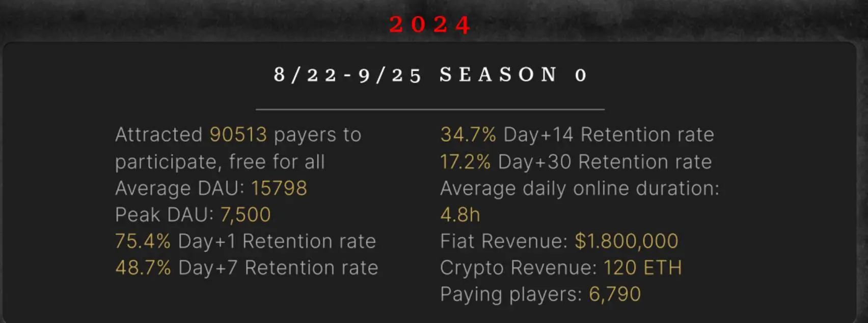Screen dimensions: 868x323
Task: Click the 75.4% Day+1 retention percentage
Action: (143, 241)
